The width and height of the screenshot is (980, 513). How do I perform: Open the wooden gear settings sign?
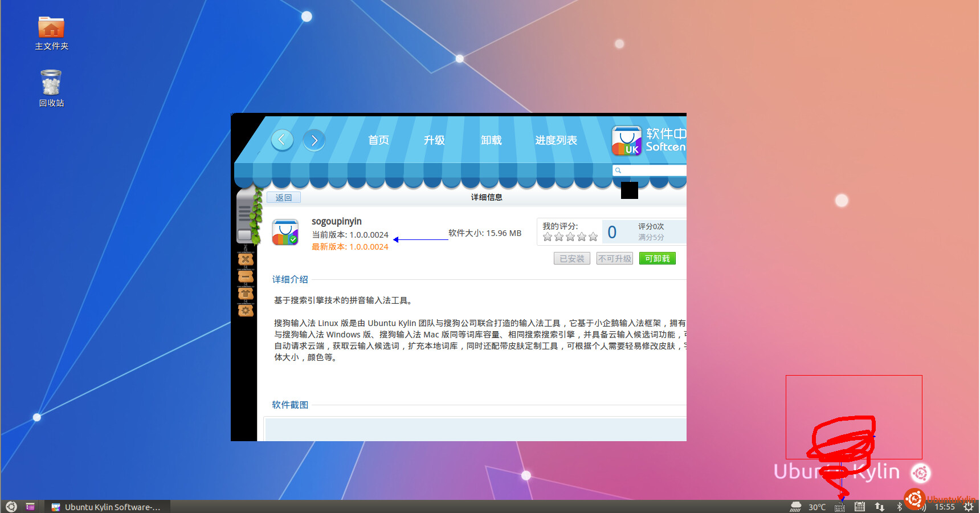click(x=246, y=311)
